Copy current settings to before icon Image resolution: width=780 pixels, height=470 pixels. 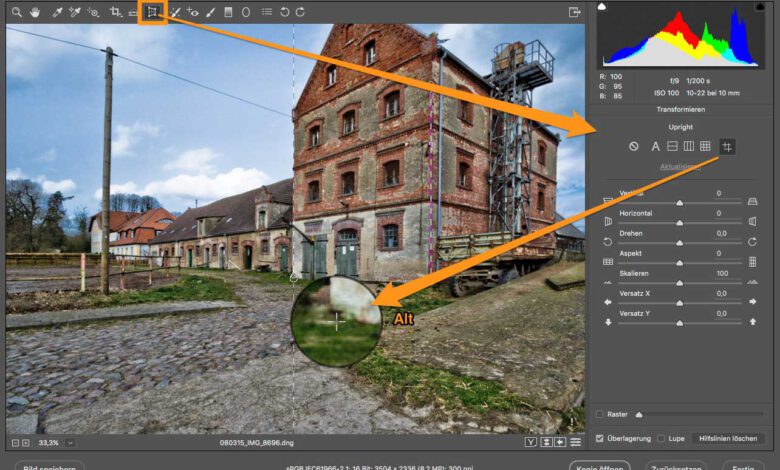tap(560, 442)
